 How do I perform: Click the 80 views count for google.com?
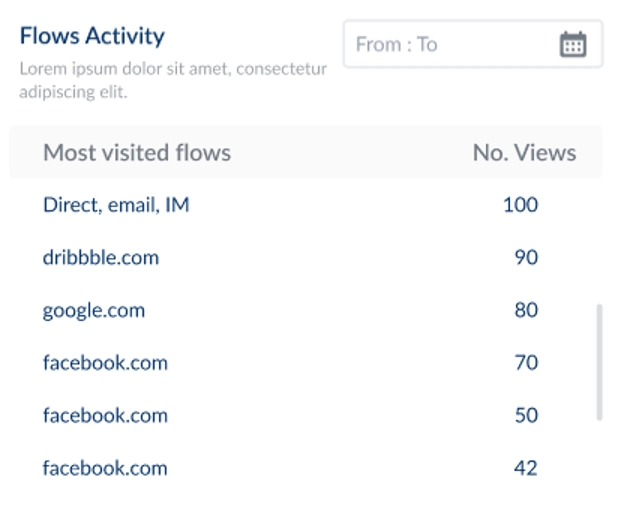tap(526, 310)
